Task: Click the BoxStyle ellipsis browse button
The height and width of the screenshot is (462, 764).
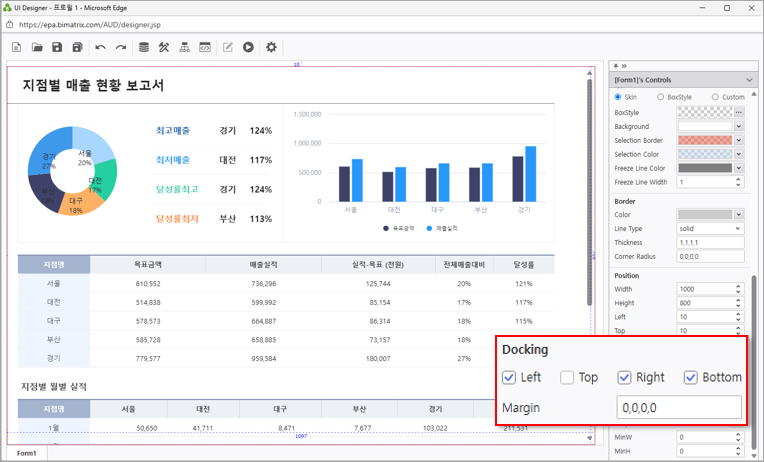Action: point(739,113)
